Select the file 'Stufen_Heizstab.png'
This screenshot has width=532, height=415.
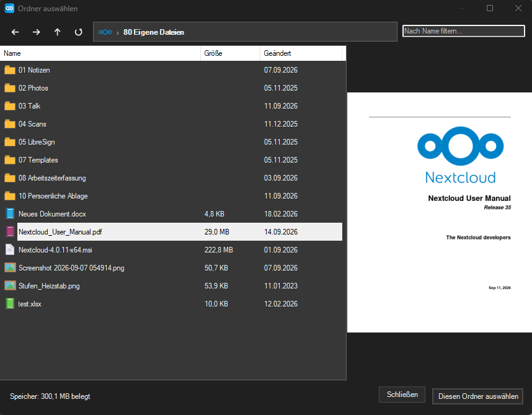[49, 286]
